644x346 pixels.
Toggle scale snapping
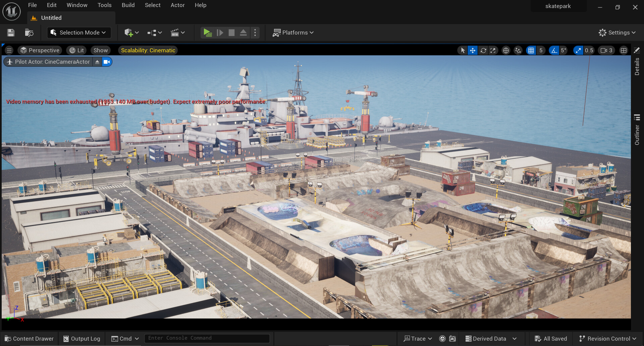(578, 50)
